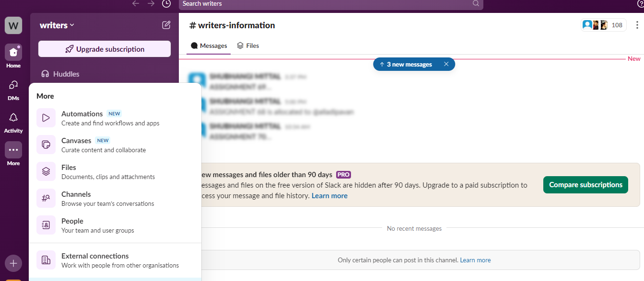Open the Activity bell in sidebar

click(13, 118)
